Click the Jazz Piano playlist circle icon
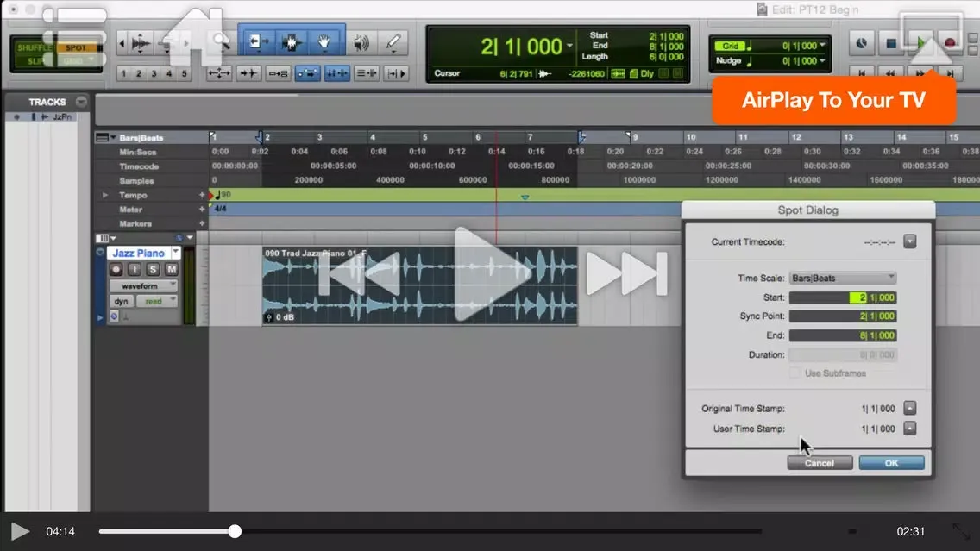Viewport: 980px width, 551px height. click(x=100, y=253)
